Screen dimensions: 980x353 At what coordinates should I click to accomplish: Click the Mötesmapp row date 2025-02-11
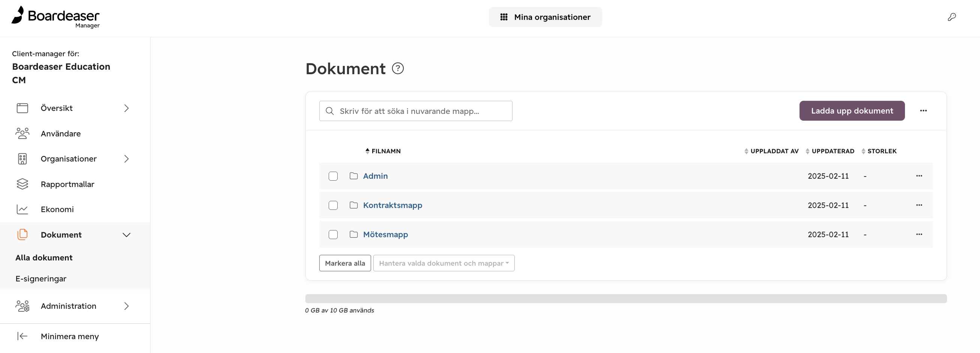click(828, 235)
